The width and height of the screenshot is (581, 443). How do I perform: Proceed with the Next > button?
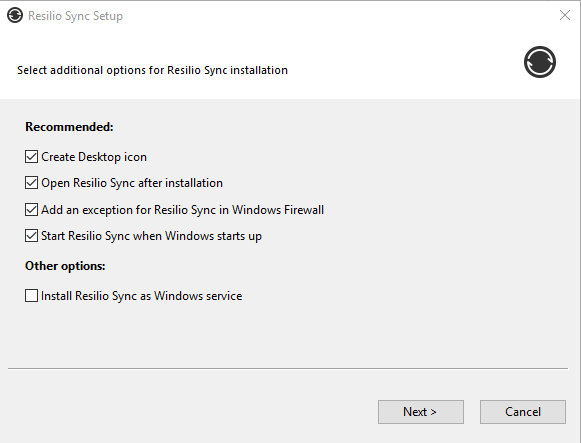point(421,412)
